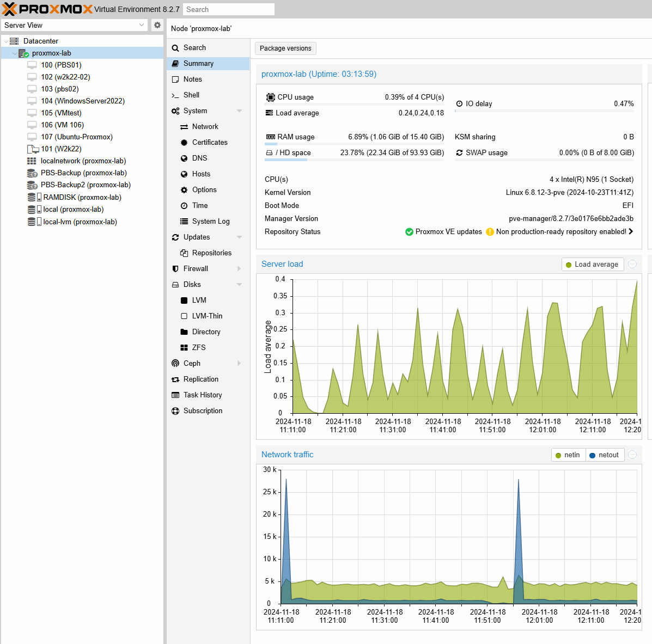Click the Package versions button
This screenshot has height=644, width=652.
tap(285, 48)
